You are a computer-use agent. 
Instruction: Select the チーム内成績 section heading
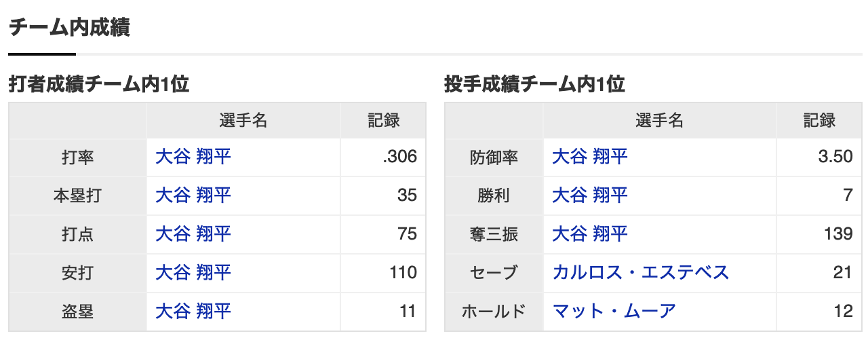(68, 28)
